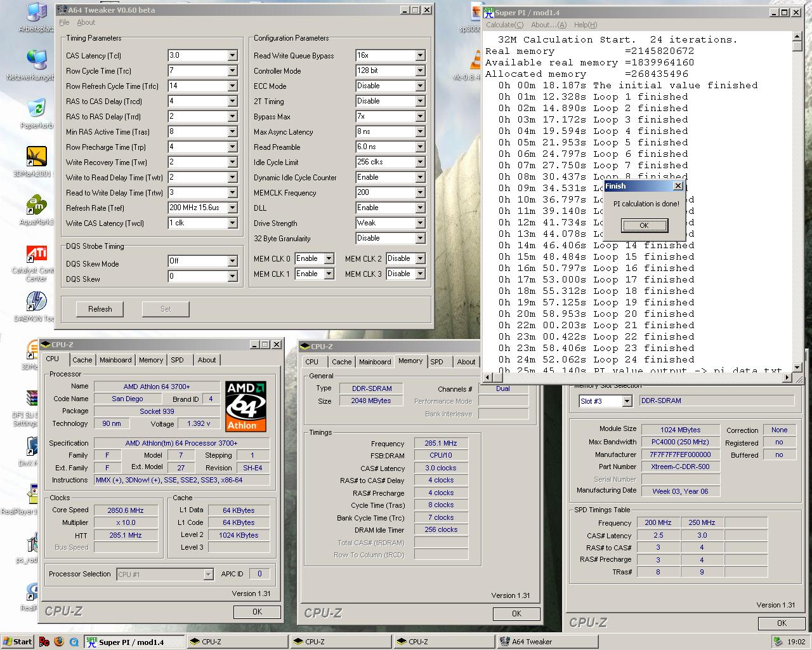Open the About menu in A64 Tweaker
This screenshot has width=812, height=650.
86,22
